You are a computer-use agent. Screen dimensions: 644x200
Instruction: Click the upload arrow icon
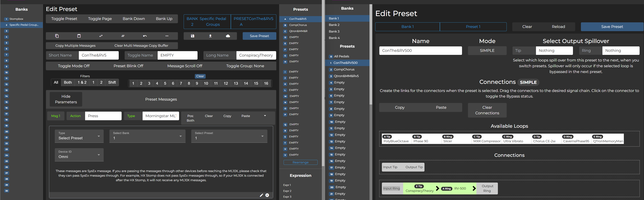[210, 36]
